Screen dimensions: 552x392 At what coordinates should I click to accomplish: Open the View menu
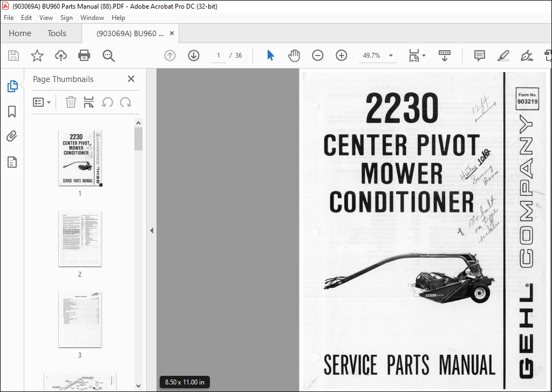click(46, 18)
